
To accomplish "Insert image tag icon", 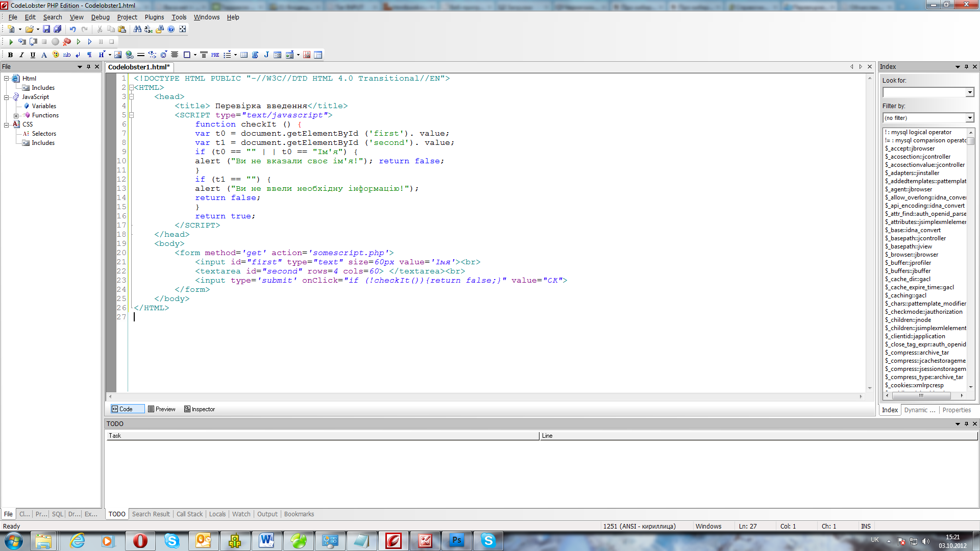I will [118, 55].
